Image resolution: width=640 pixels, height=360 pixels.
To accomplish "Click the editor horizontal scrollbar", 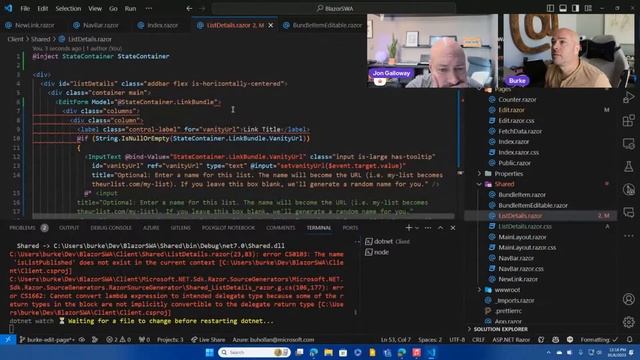I will pos(243,216).
